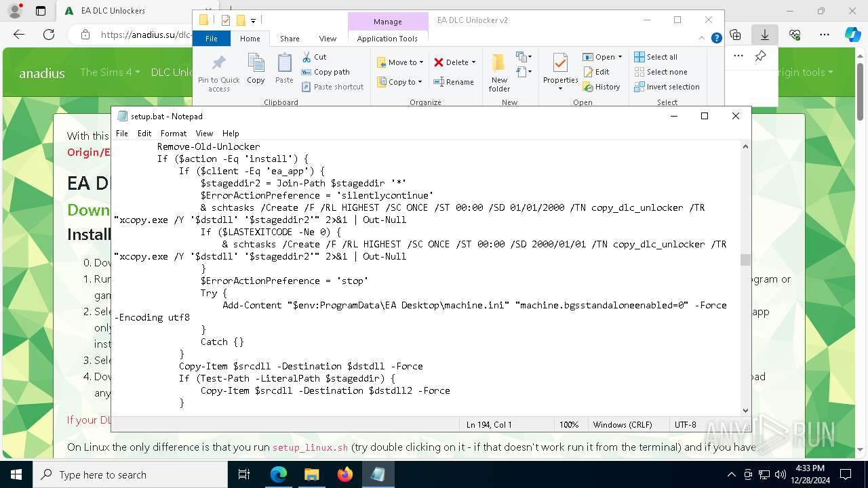Click the Copilot icon in Edge
This screenshot has width=868, height=488.
[852, 35]
